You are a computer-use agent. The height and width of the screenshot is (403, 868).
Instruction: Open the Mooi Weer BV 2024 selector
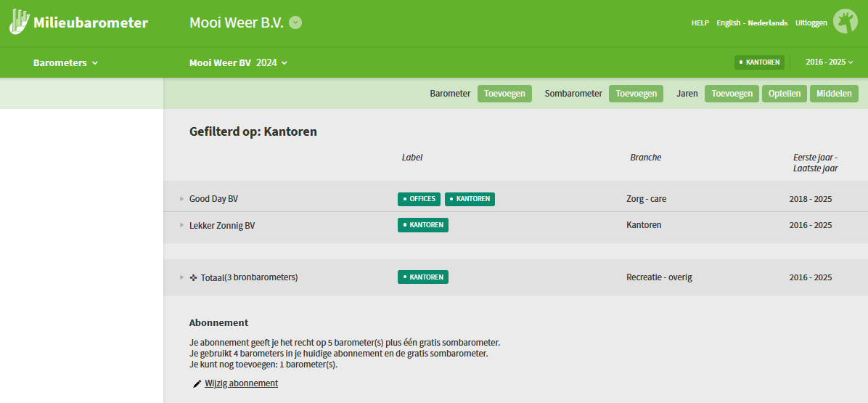(238, 63)
